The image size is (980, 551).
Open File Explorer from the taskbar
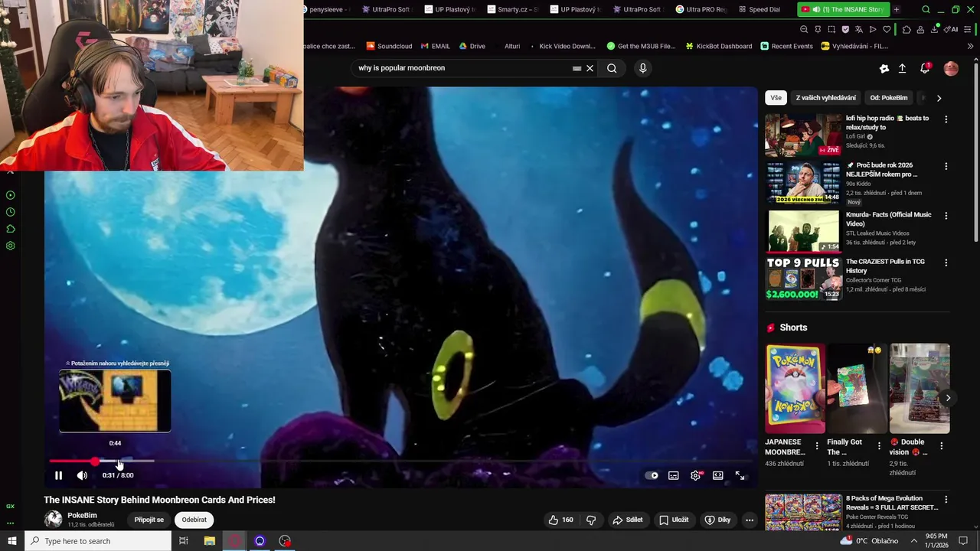pyautogui.click(x=209, y=541)
